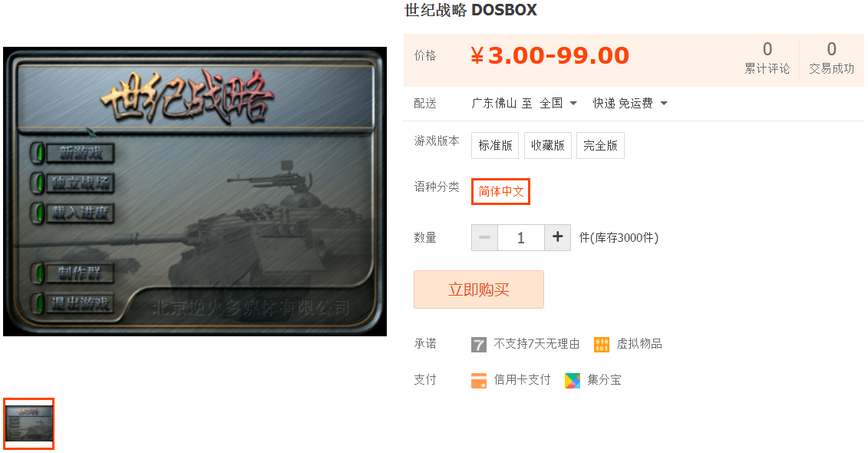868x453 pixels.
Task: Click the virtual goods 虚拟物品 icon
Action: coord(602,345)
